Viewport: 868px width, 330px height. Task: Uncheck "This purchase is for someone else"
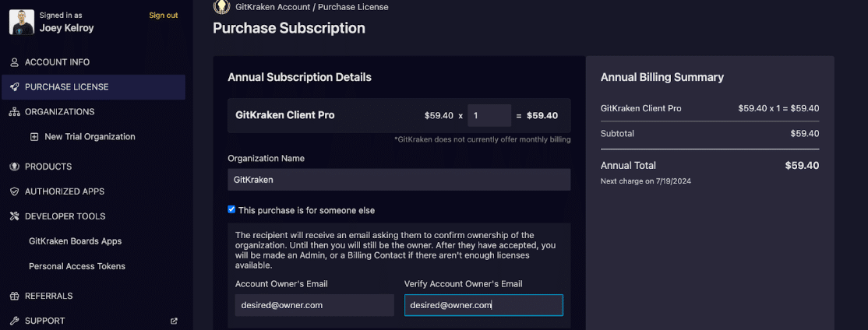coord(231,209)
